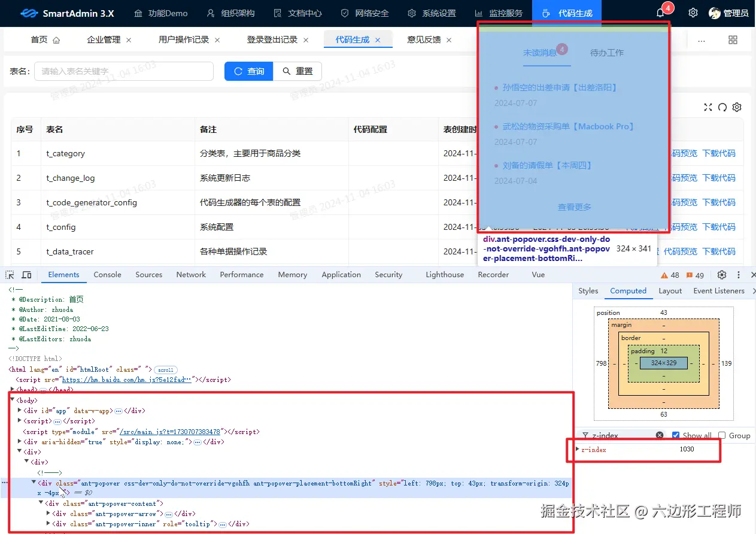
Task: Open the 功能Demo menu
Action: point(161,13)
